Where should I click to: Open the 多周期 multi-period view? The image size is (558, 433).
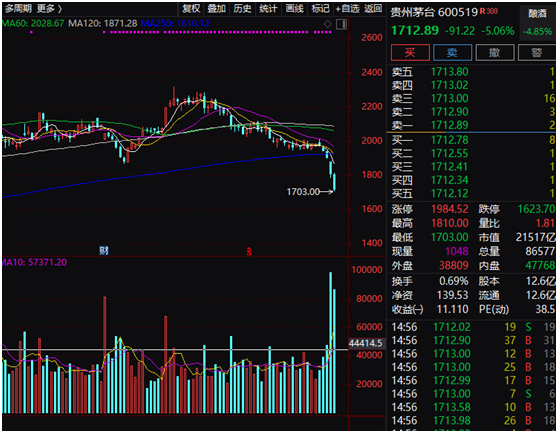pos(18,9)
